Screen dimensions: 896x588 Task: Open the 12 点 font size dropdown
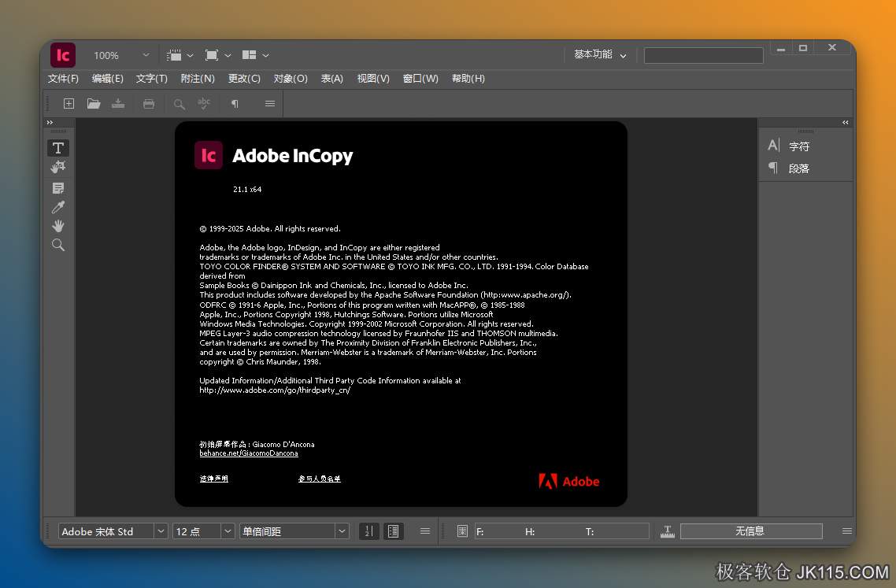228,531
